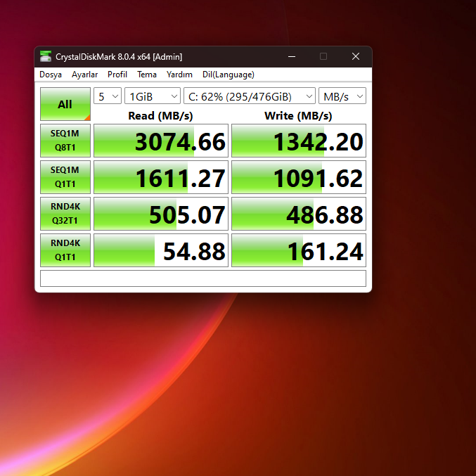Click the Read (MB/s) column header
The width and height of the screenshot is (476, 476).
(x=160, y=116)
